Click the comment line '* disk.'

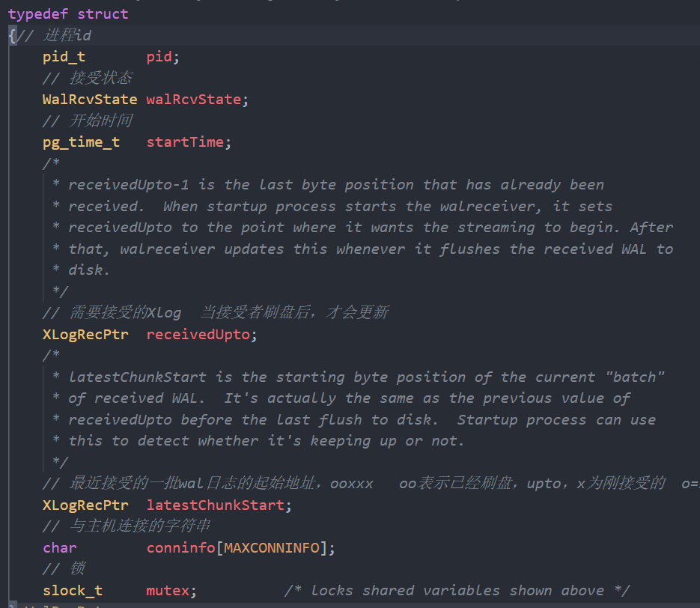pos(81,270)
